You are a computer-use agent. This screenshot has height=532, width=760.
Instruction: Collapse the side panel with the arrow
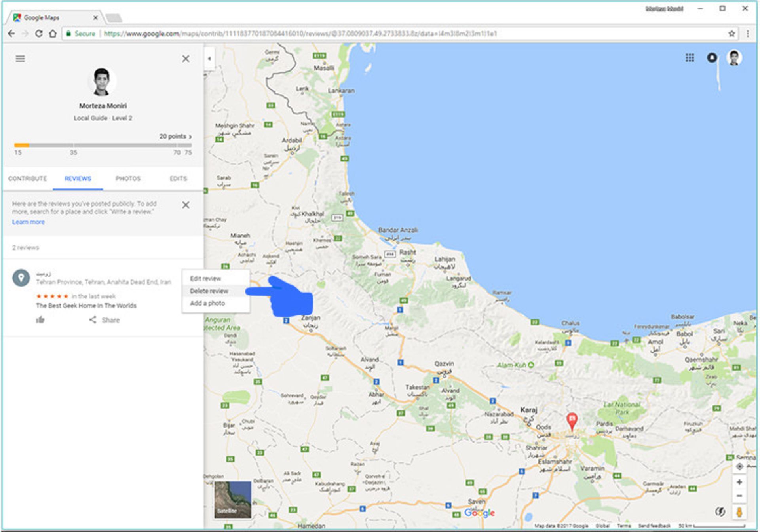pos(209,59)
